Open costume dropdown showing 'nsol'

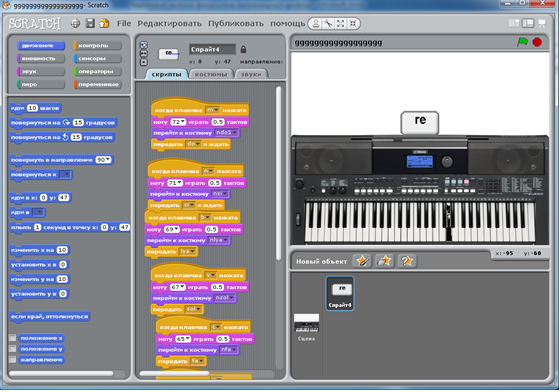point(224,298)
